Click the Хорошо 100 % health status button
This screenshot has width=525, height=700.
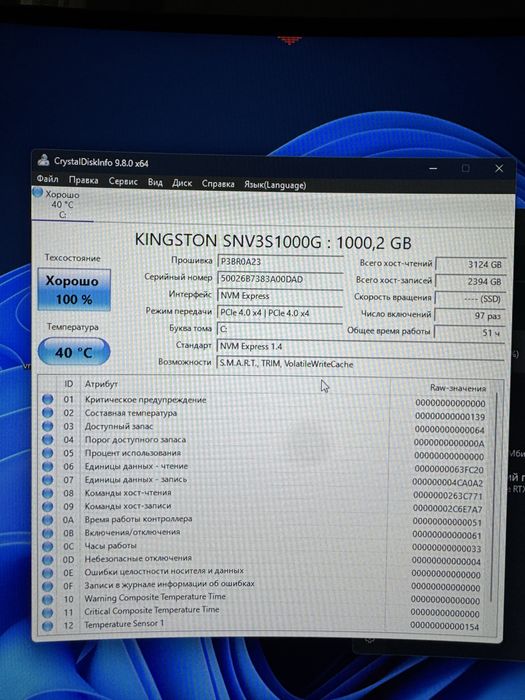pos(74,289)
